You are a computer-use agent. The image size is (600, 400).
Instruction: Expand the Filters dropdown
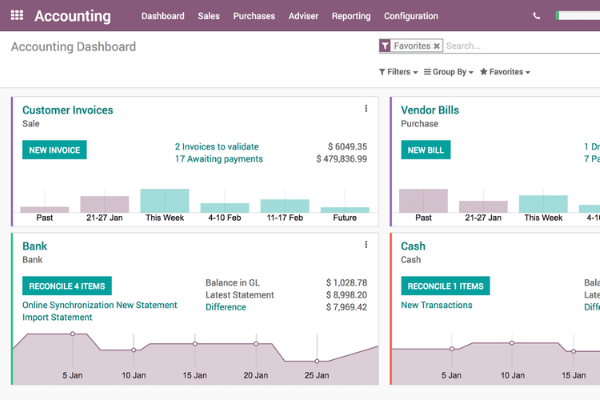[x=398, y=72]
